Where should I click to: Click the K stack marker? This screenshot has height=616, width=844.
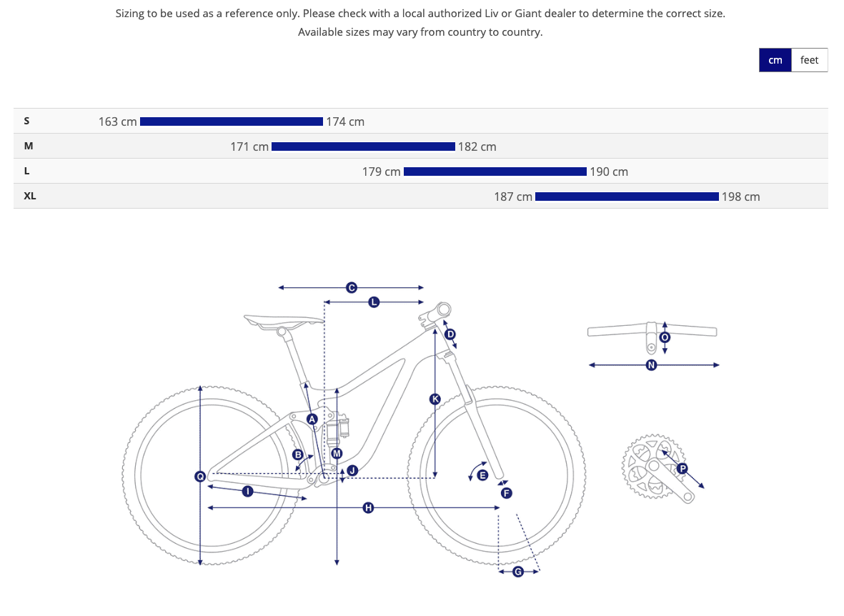click(435, 399)
